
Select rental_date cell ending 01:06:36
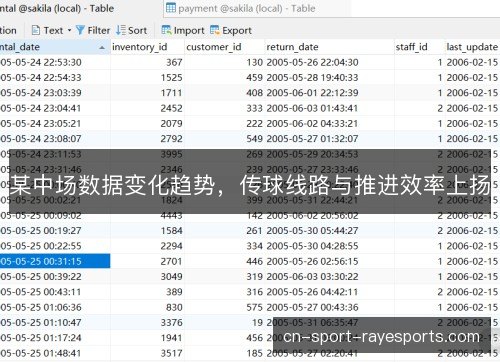click(x=55, y=307)
